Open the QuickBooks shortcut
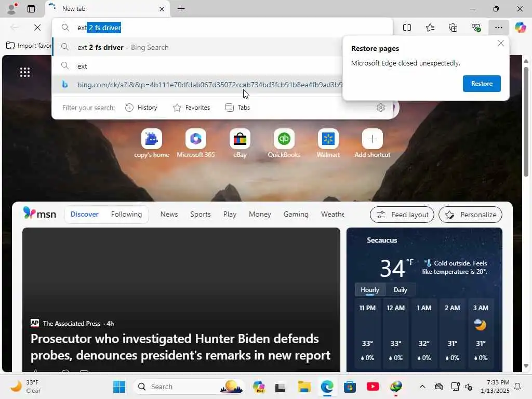Screen dimensions: 532x399 [x=284, y=143]
